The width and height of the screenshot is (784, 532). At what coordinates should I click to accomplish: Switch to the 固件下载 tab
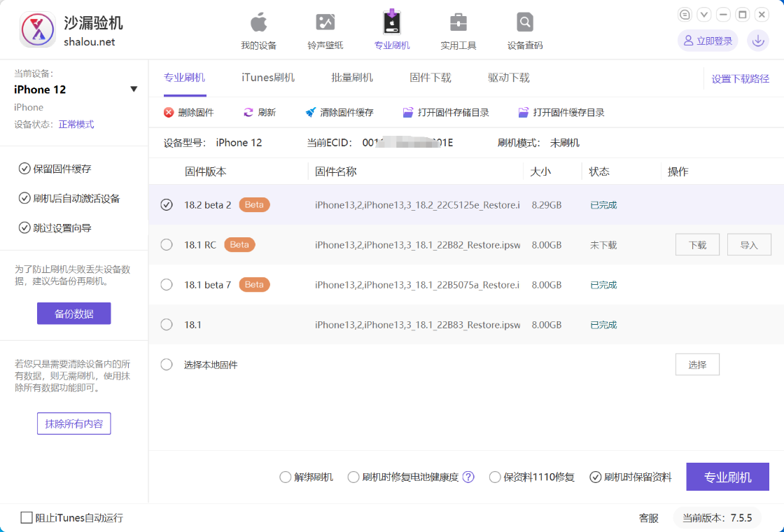[x=430, y=78]
